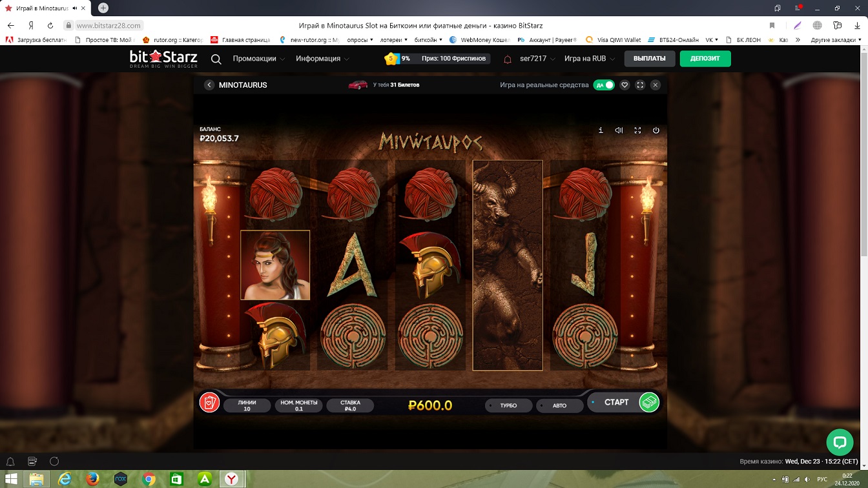Expand the биткойн bookmarks folder
Screen dimensions: 868x488
click(428, 40)
